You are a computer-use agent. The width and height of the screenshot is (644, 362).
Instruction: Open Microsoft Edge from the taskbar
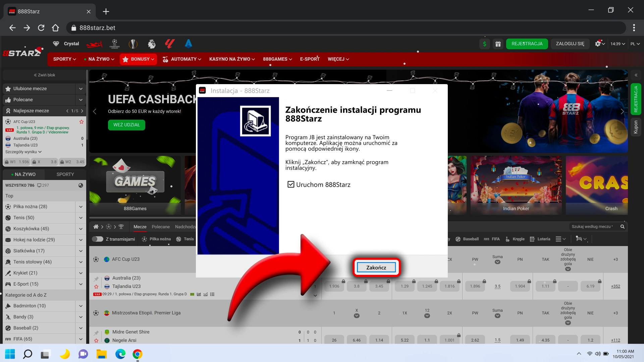(x=120, y=354)
